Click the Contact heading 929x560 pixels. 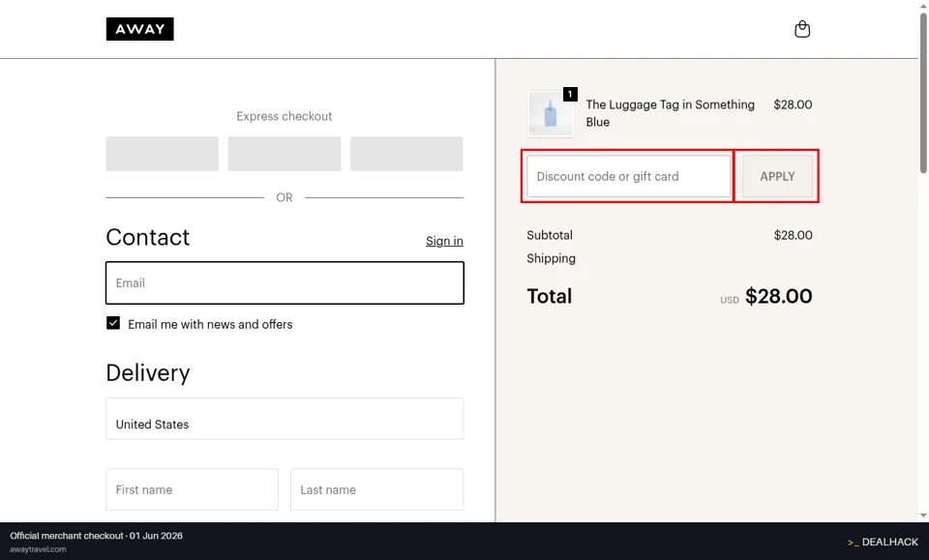148,237
